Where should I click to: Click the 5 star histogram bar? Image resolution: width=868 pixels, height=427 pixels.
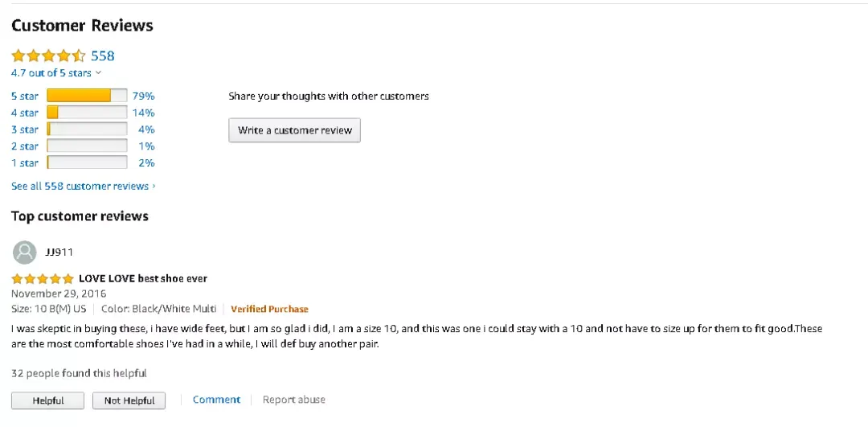[87, 96]
